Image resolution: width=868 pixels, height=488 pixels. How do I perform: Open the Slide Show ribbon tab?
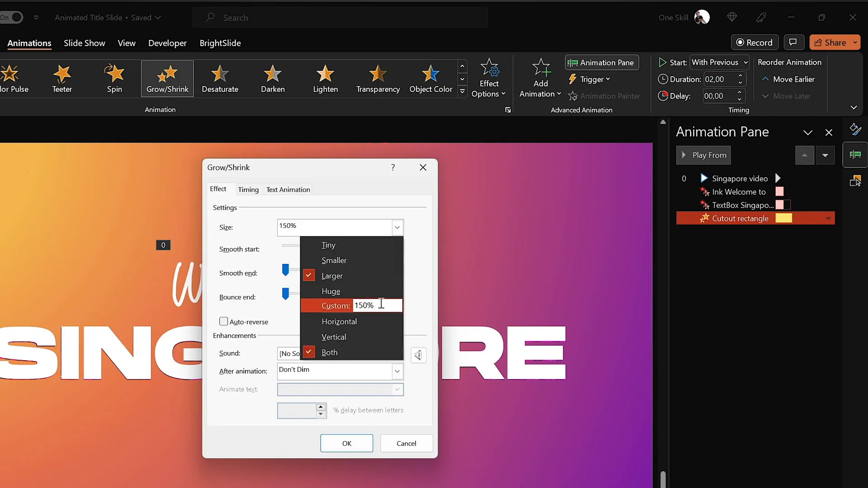click(84, 43)
